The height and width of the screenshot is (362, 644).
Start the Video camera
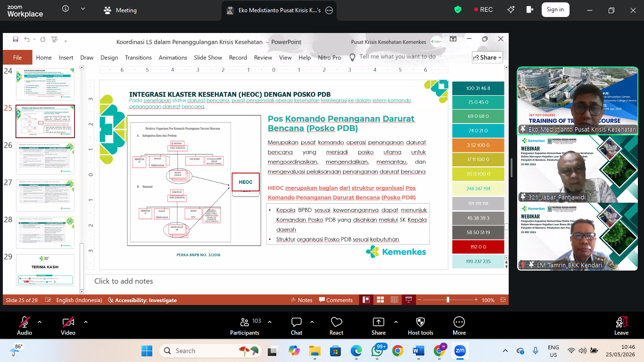click(68, 326)
